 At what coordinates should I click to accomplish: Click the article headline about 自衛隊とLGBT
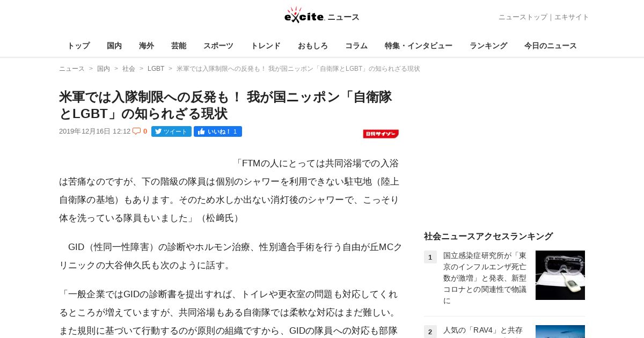pyautogui.click(x=225, y=105)
